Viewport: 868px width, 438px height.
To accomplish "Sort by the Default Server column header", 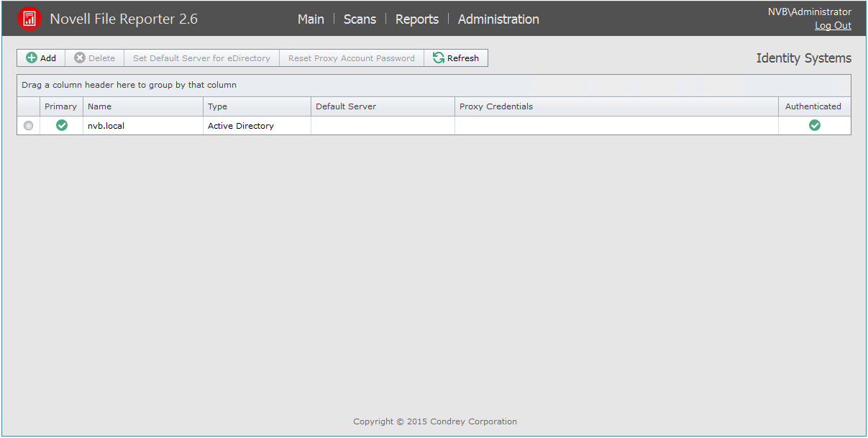I will click(383, 106).
